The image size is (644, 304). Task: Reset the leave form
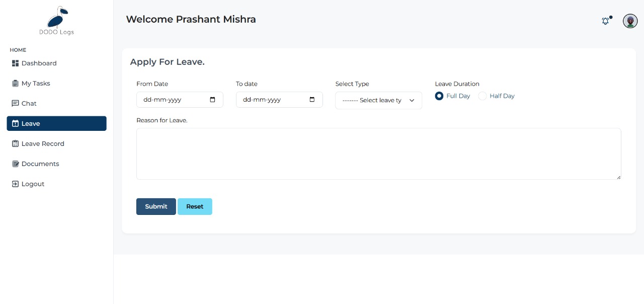(x=195, y=206)
